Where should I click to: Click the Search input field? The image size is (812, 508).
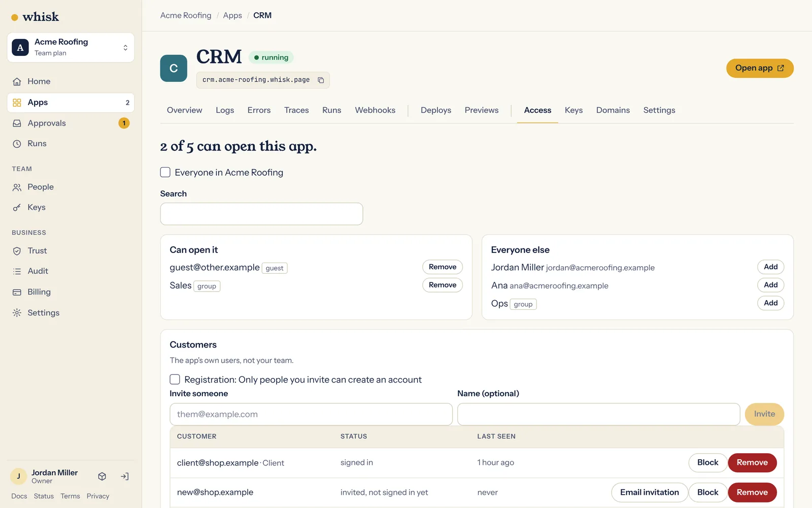(261, 214)
